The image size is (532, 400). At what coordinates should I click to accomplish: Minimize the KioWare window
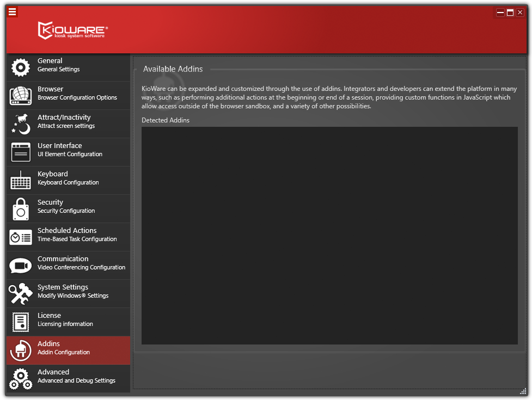point(500,13)
